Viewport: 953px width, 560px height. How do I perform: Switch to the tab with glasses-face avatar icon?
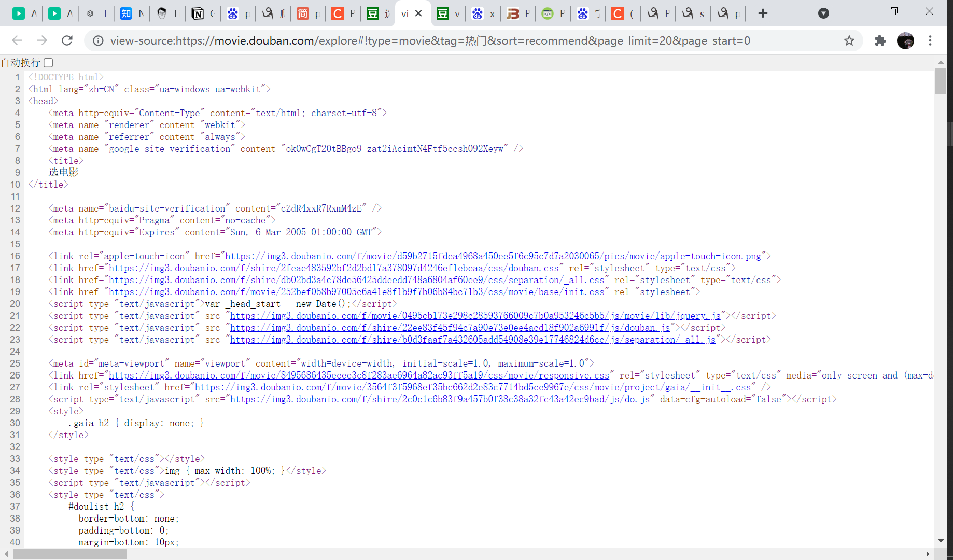168,13
